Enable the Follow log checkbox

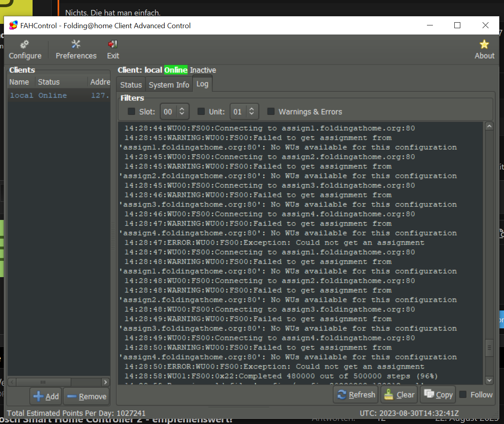(463, 394)
